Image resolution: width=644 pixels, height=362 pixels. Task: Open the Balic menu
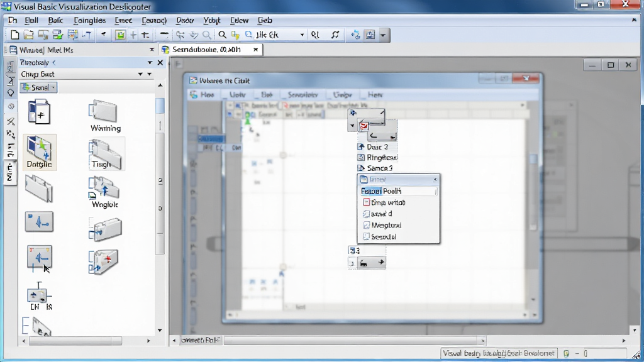[x=55, y=20]
